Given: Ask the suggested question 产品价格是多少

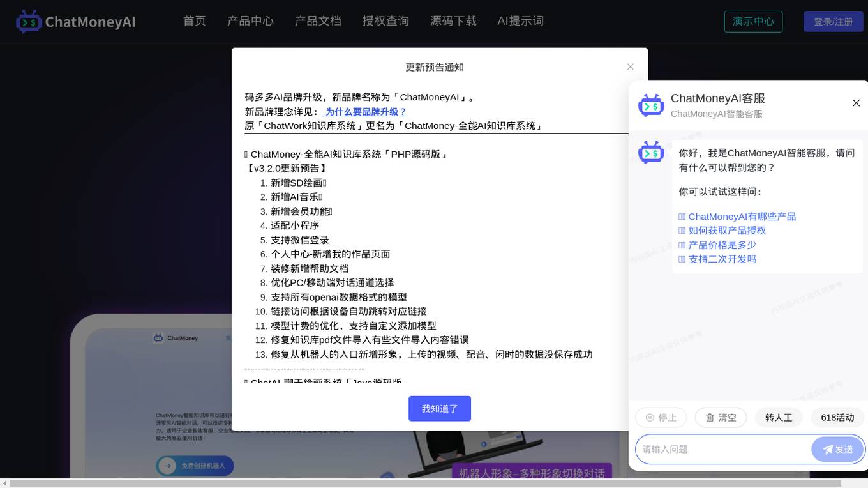Looking at the screenshot, I should pyautogui.click(x=717, y=245).
